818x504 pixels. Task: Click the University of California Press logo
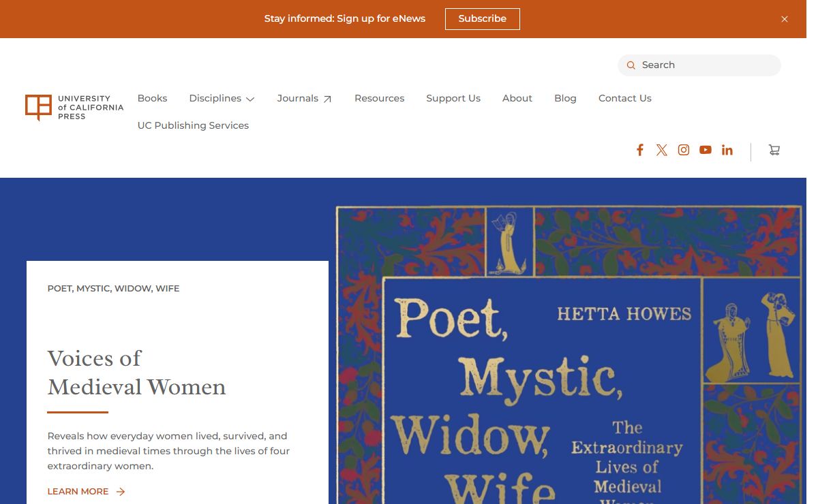74,108
